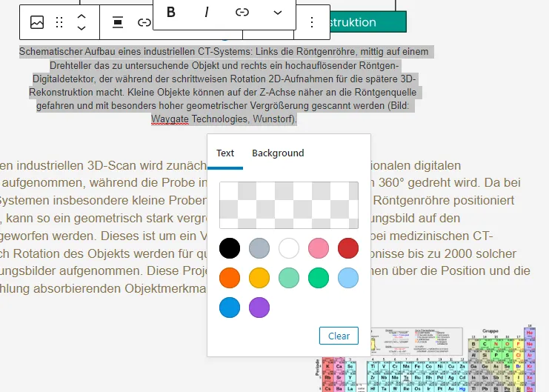Switch to the Background color tab
The width and height of the screenshot is (549, 392).
(x=278, y=153)
